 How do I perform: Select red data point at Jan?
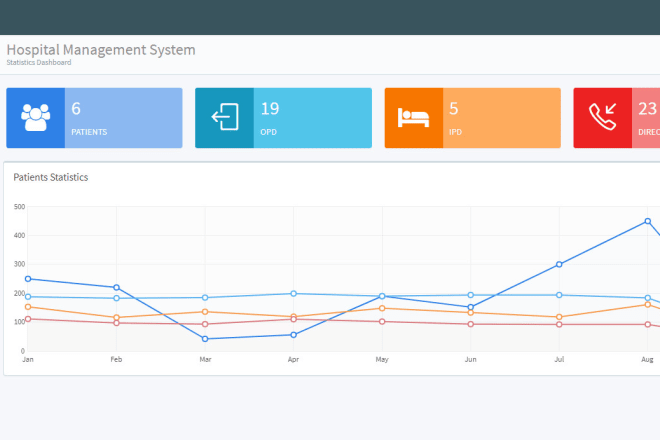coord(28,319)
